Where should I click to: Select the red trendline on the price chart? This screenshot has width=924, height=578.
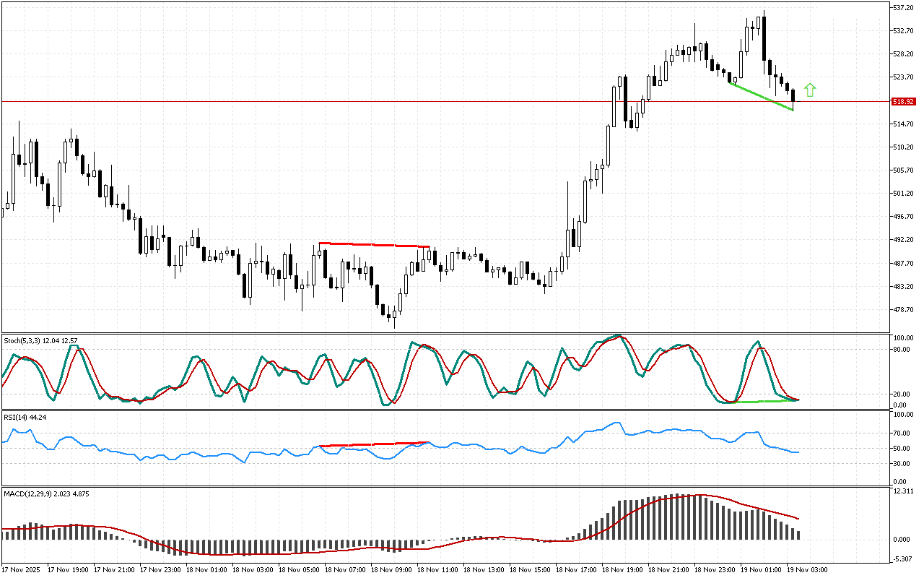374,245
